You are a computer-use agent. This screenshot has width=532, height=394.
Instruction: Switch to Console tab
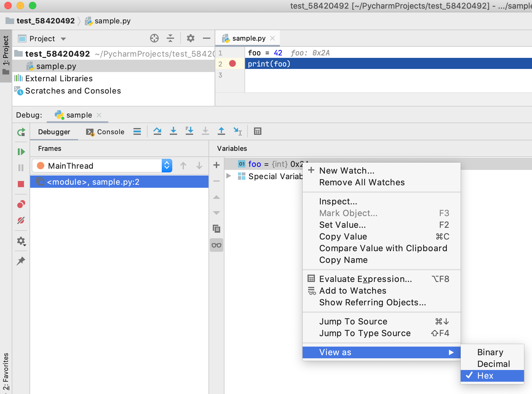(x=105, y=132)
